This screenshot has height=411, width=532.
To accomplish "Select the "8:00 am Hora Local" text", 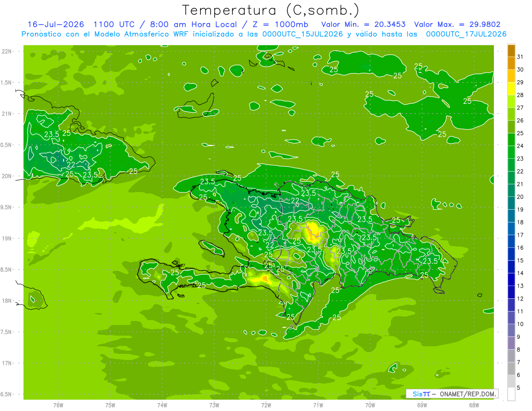I will (194, 24).
